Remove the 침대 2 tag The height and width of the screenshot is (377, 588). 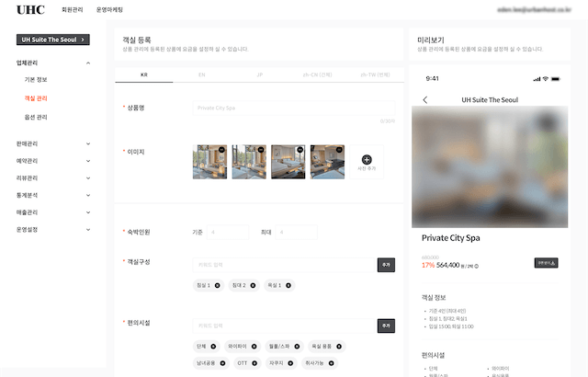(254, 285)
